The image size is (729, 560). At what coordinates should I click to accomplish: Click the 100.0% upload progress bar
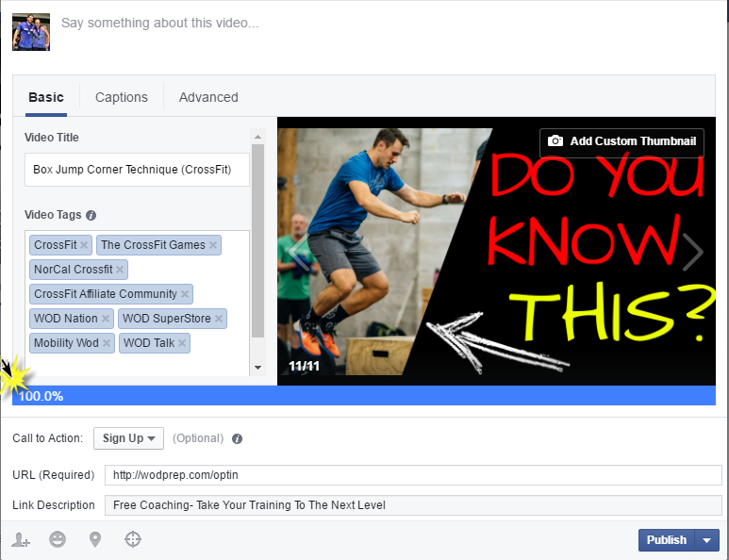364,395
